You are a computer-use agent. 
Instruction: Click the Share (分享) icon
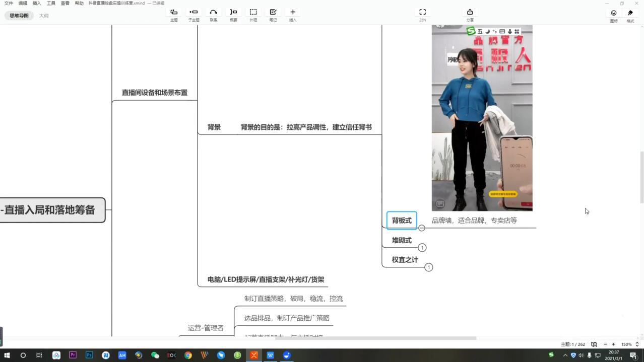pos(470,12)
